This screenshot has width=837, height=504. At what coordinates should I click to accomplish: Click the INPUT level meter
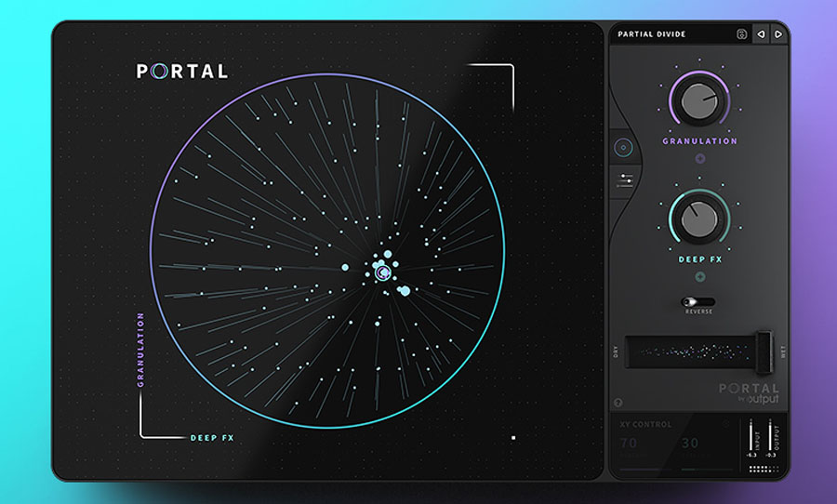(751, 434)
